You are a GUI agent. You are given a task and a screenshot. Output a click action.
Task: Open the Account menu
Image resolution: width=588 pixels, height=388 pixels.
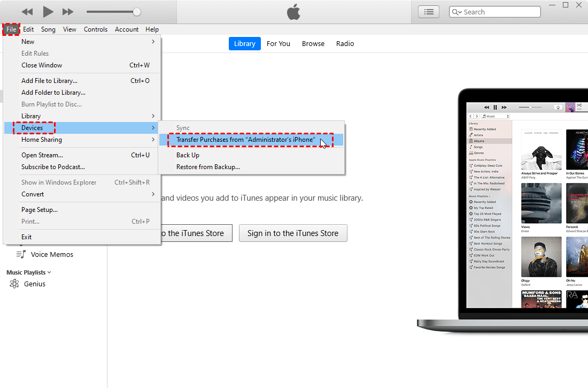(126, 29)
